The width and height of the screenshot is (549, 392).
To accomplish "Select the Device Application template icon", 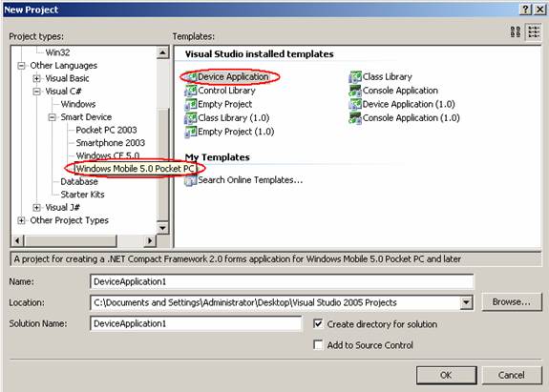I will pyautogui.click(x=191, y=77).
